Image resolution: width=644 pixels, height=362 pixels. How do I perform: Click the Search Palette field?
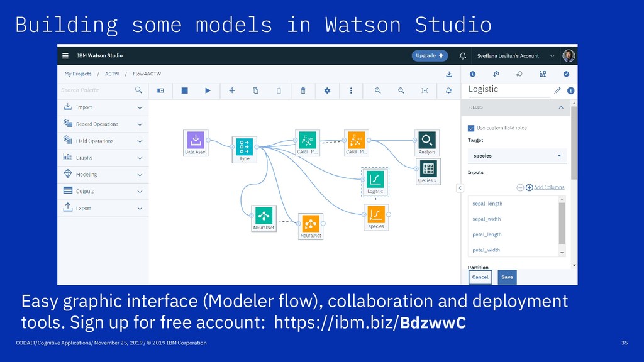[x=96, y=90]
